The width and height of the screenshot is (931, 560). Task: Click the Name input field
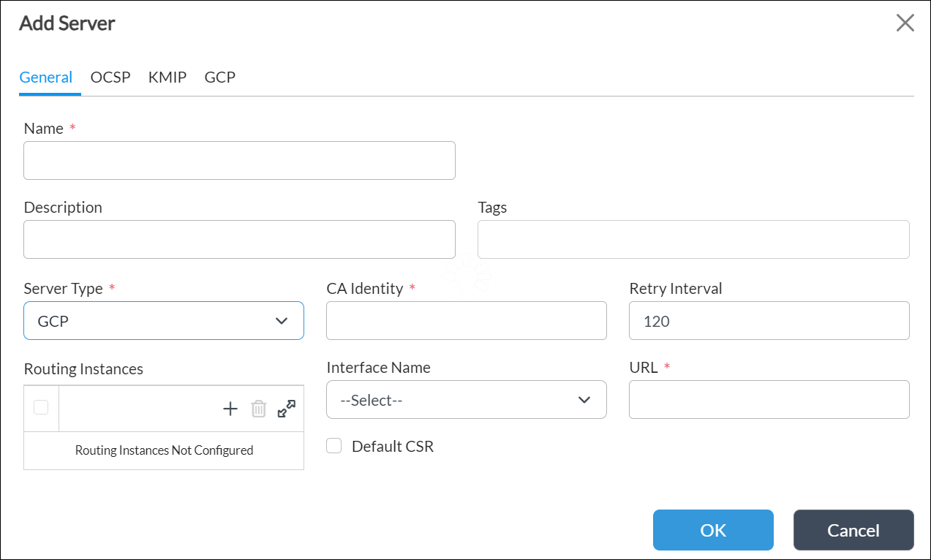(x=239, y=160)
